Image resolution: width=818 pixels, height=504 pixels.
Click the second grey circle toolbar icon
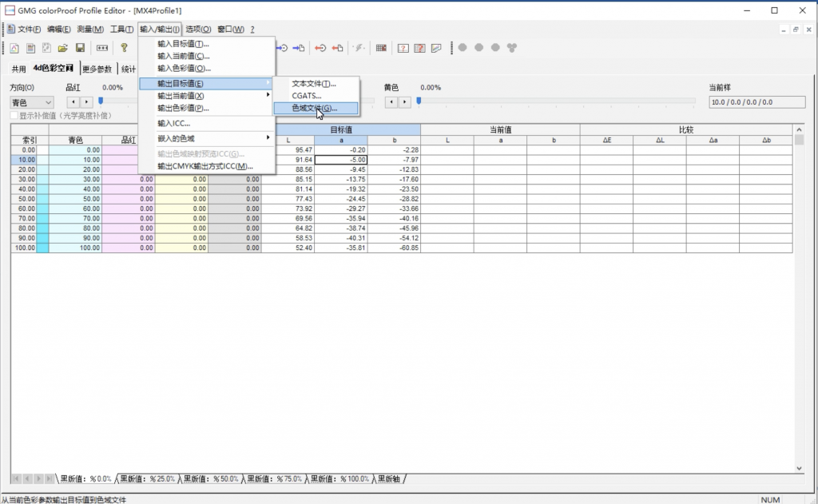click(x=479, y=47)
